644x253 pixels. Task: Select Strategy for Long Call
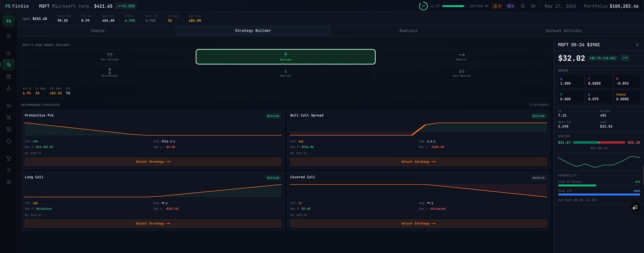coord(153,224)
